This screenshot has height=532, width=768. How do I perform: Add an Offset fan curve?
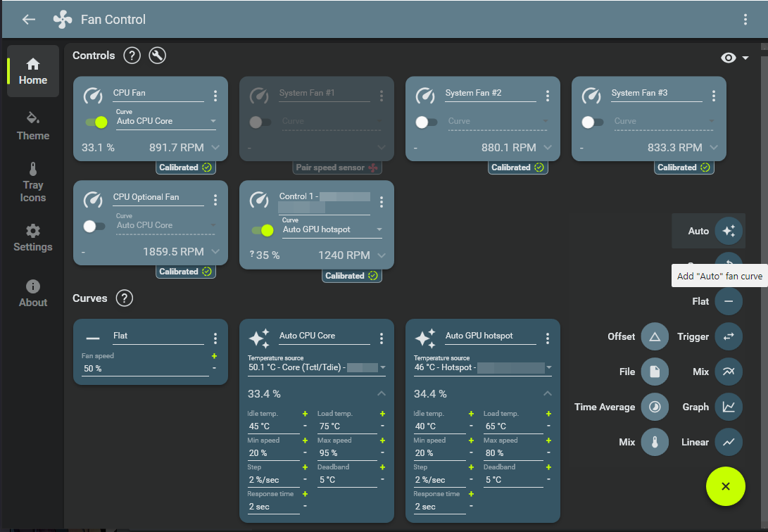click(x=655, y=336)
